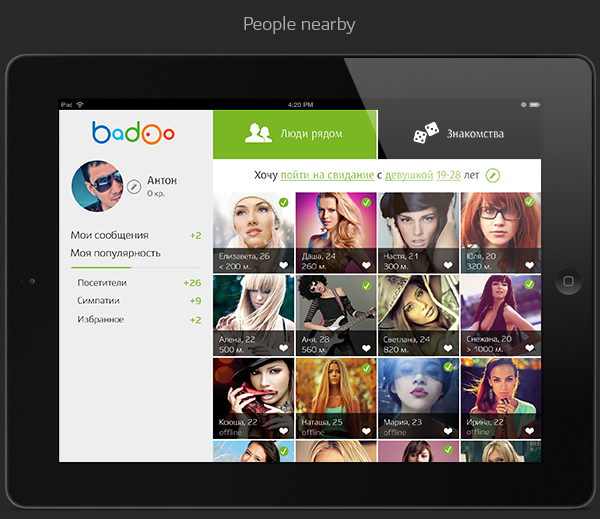Click Wi-Fi icon in status bar
This screenshot has height=519, width=600.
pyautogui.click(x=80, y=104)
